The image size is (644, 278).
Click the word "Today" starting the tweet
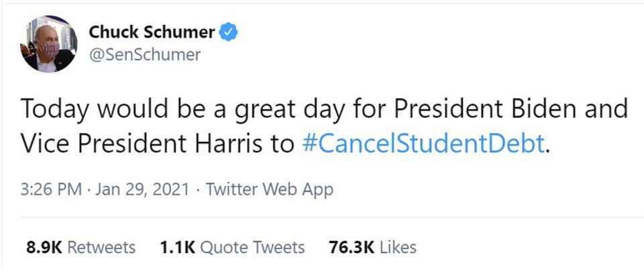(54, 109)
